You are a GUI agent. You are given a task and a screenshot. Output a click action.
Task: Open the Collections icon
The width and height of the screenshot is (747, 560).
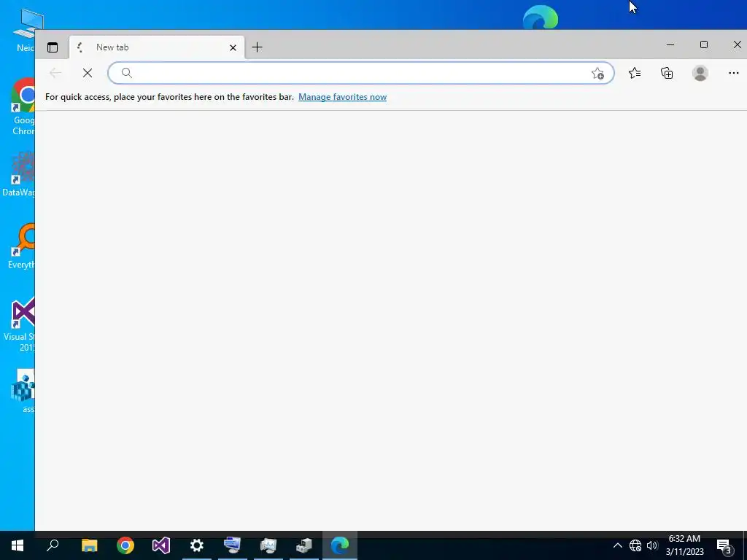(667, 73)
